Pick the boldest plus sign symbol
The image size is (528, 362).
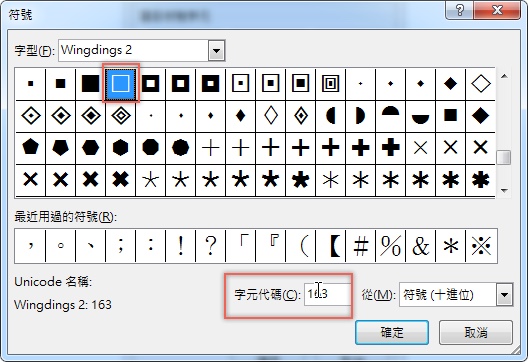click(391, 147)
